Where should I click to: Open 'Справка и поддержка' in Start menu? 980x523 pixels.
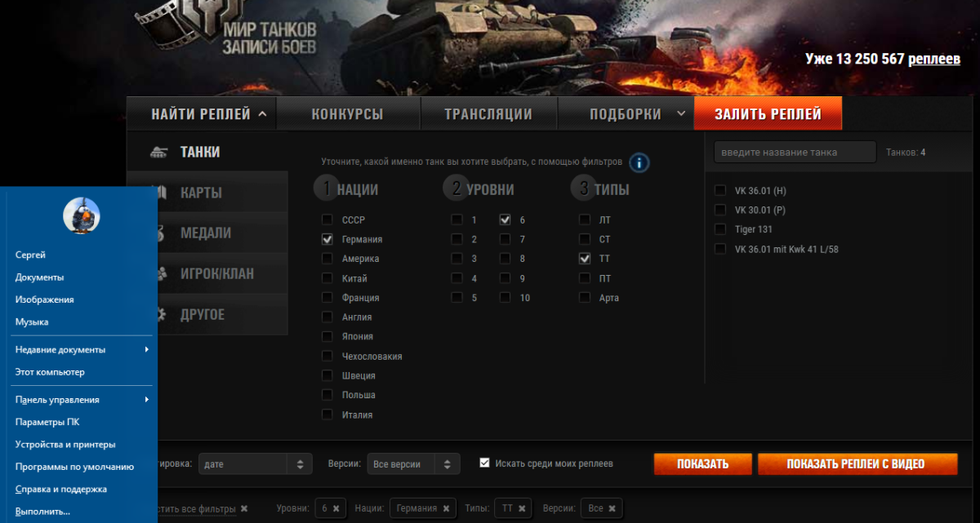(60, 490)
